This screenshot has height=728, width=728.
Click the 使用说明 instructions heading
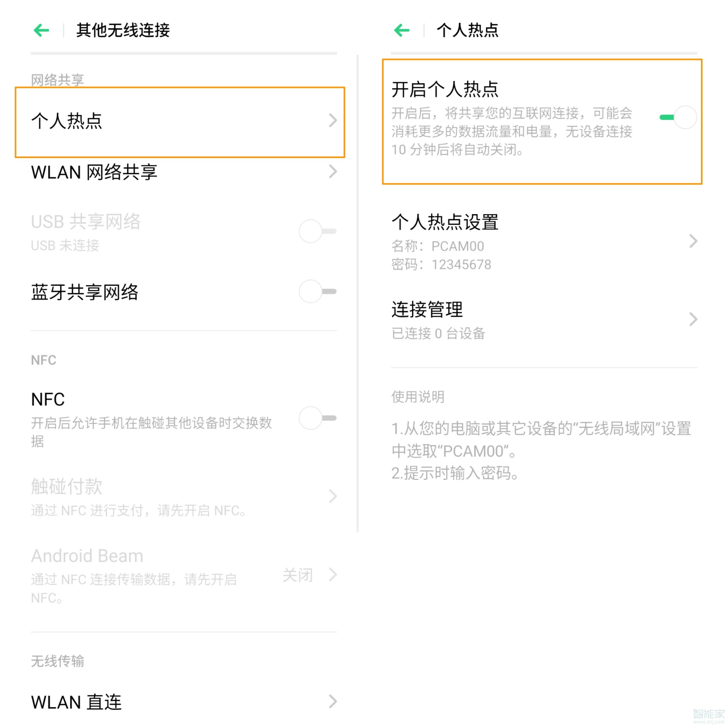click(418, 396)
